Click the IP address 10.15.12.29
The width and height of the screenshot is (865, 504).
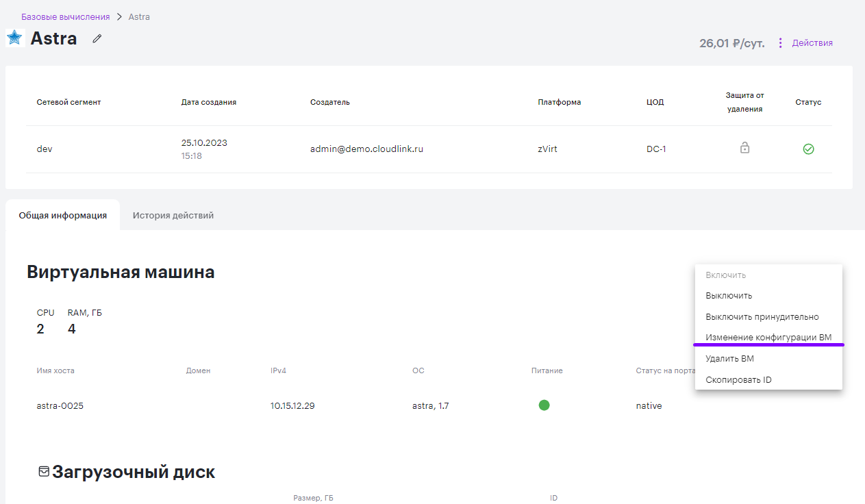pyautogui.click(x=292, y=405)
